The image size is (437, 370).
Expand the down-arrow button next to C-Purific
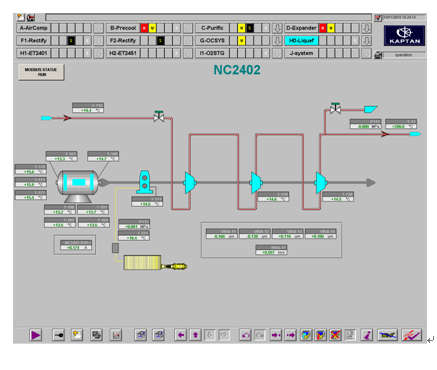point(277,28)
